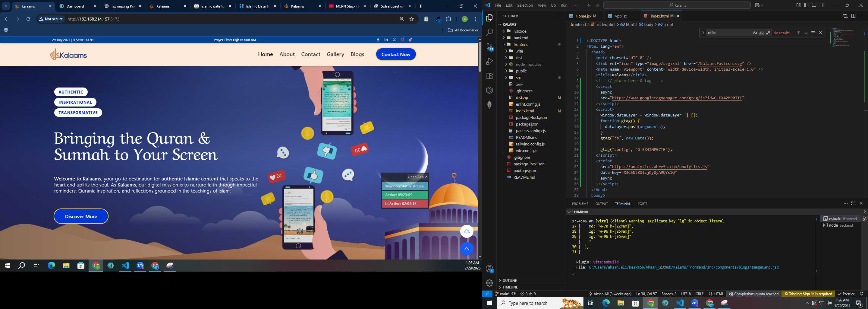Reload the Kalaams page in Chrome
Viewport: 868px width, 309px height.
(28, 19)
